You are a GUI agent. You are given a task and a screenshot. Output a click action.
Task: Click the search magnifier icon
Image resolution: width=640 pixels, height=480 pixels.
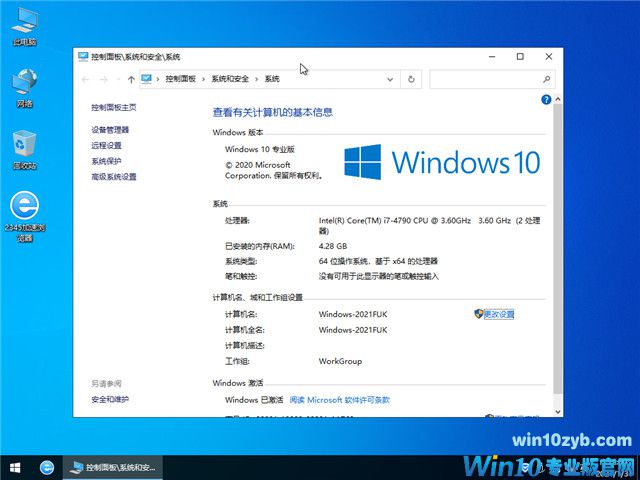point(547,79)
